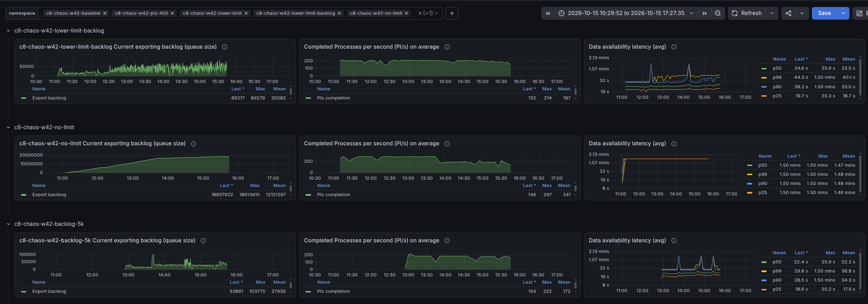Toggle Export backlog series in no-limit panel
This screenshot has height=304, width=868.
[x=49, y=195]
